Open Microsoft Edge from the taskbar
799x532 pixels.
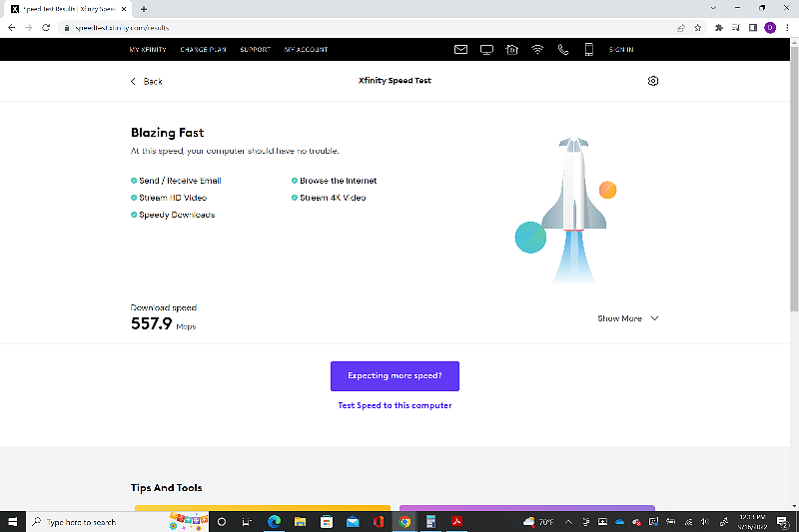coord(274,522)
